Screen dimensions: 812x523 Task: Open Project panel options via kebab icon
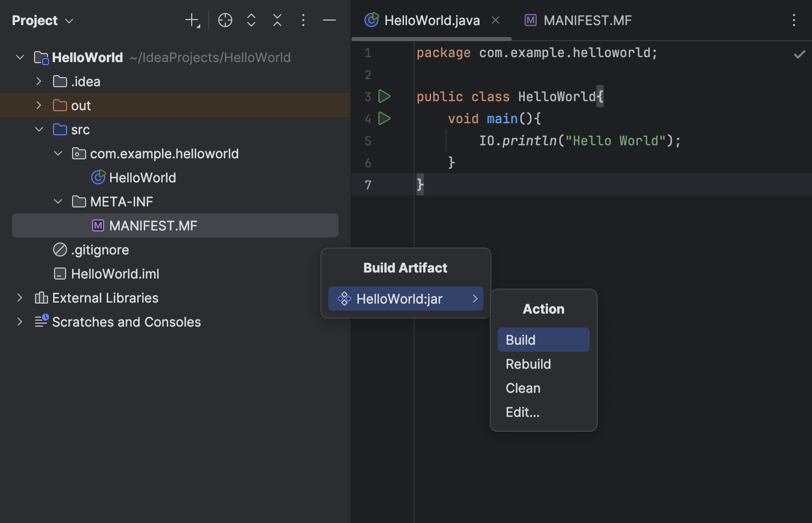click(303, 20)
